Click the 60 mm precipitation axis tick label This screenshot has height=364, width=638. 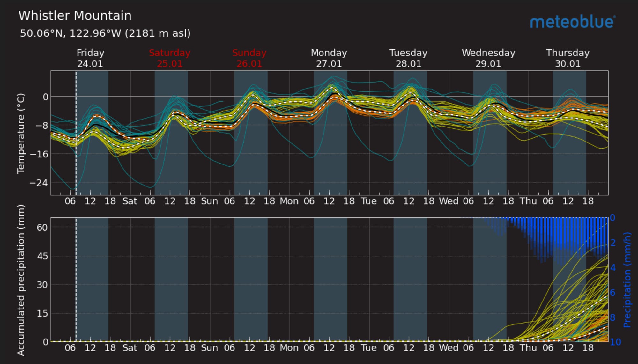(x=42, y=227)
